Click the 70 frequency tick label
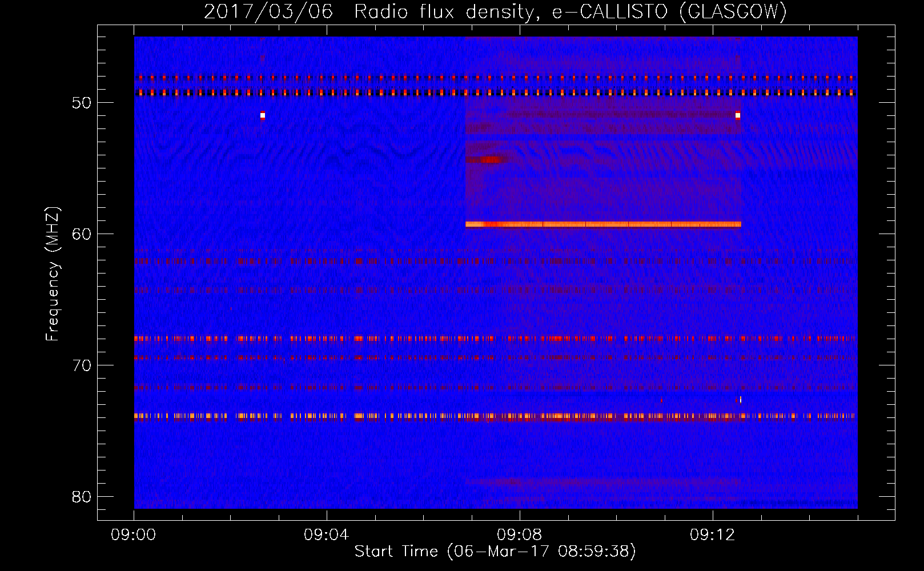 tap(82, 365)
